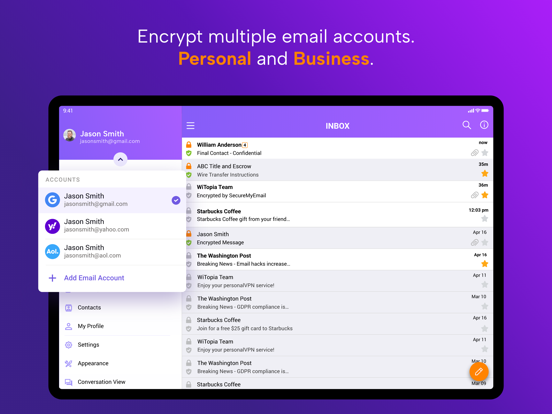Collapse the accounts list chevron
The image size is (552, 414).
(x=120, y=159)
